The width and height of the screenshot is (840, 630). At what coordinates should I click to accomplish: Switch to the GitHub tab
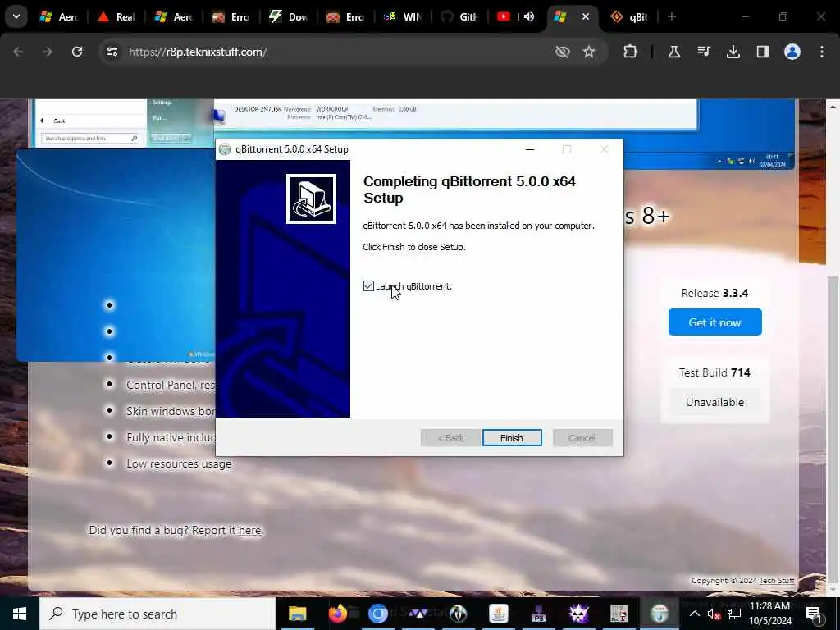459,16
